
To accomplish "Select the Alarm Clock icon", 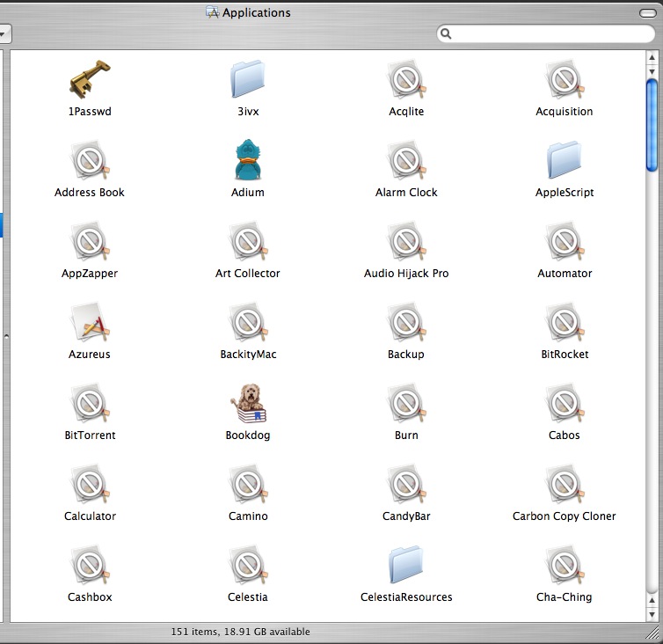I will (x=406, y=160).
